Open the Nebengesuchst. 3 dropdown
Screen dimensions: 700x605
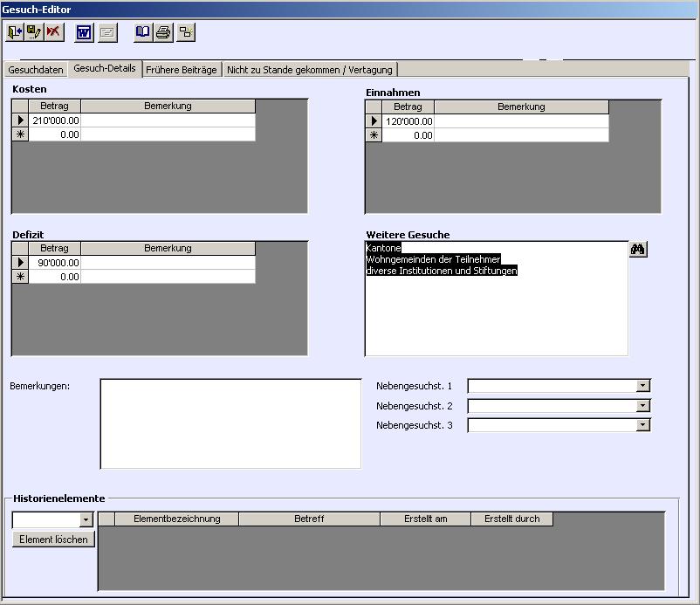point(643,425)
